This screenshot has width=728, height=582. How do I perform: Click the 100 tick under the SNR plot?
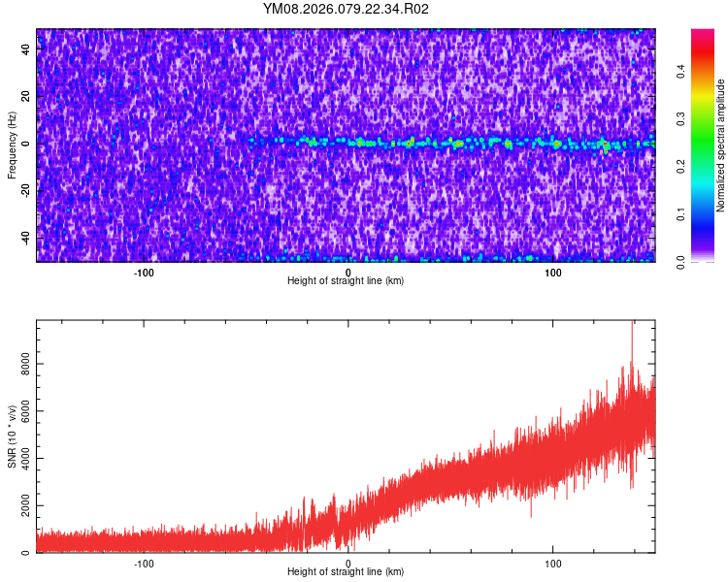click(x=553, y=563)
